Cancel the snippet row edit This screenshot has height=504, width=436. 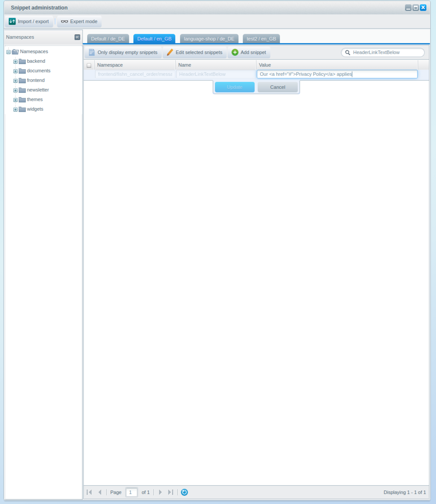(277, 87)
